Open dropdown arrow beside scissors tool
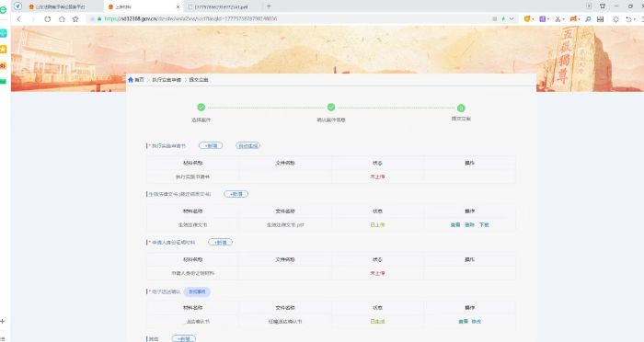644x342 pixels. tap(562, 19)
